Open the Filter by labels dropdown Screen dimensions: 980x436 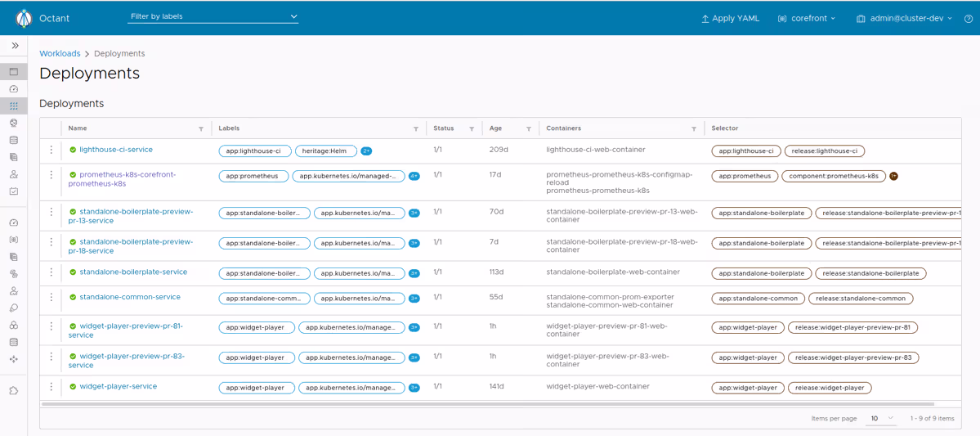pyautogui.click(x=213, y=17)
